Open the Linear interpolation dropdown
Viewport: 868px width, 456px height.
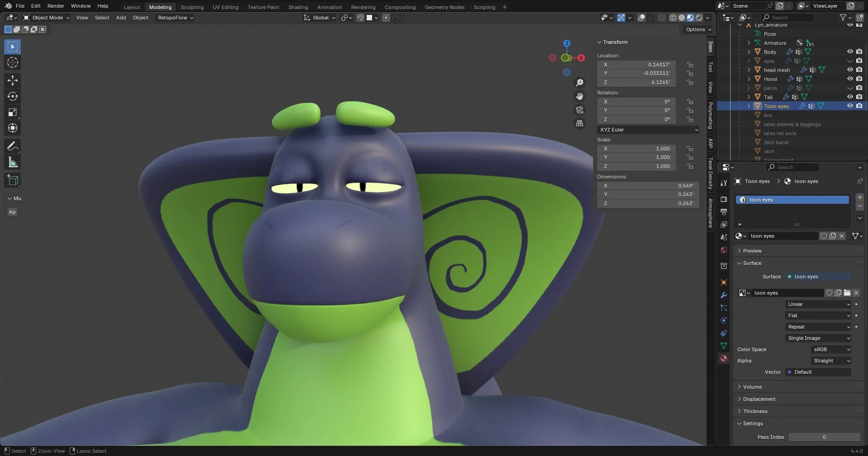pos(819,304)
